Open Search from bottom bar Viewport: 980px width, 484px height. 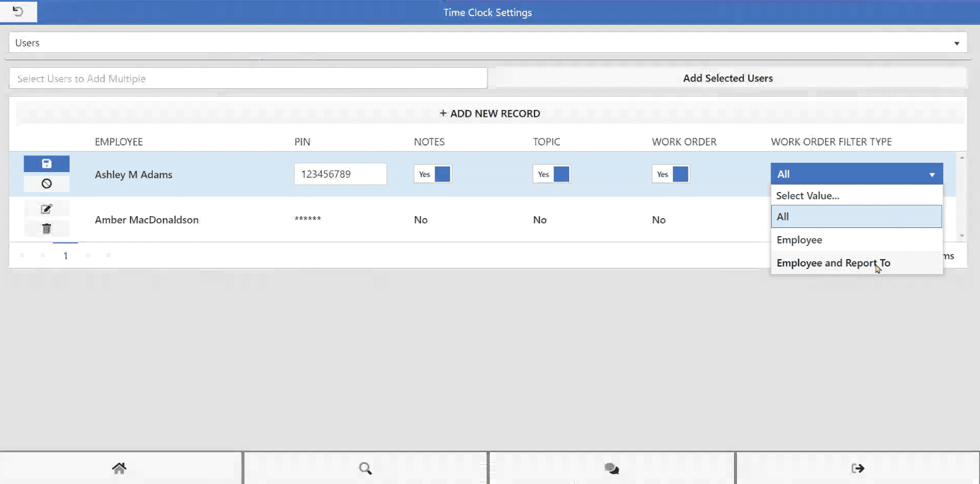[x=365, y=468]
